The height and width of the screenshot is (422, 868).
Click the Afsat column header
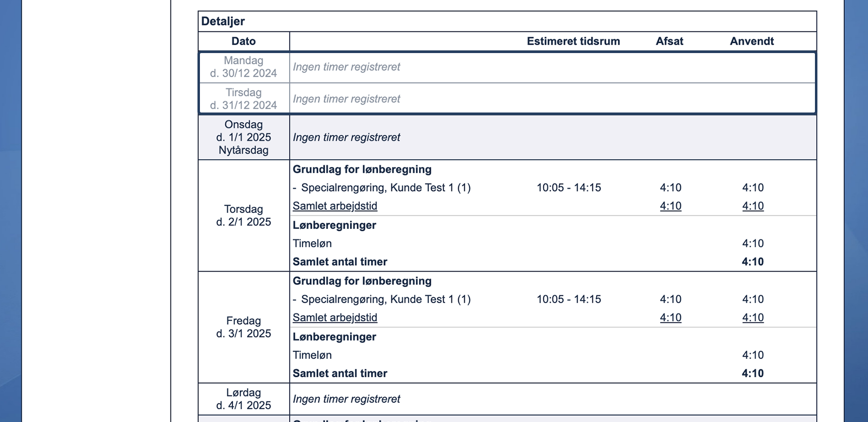[669, 41]
